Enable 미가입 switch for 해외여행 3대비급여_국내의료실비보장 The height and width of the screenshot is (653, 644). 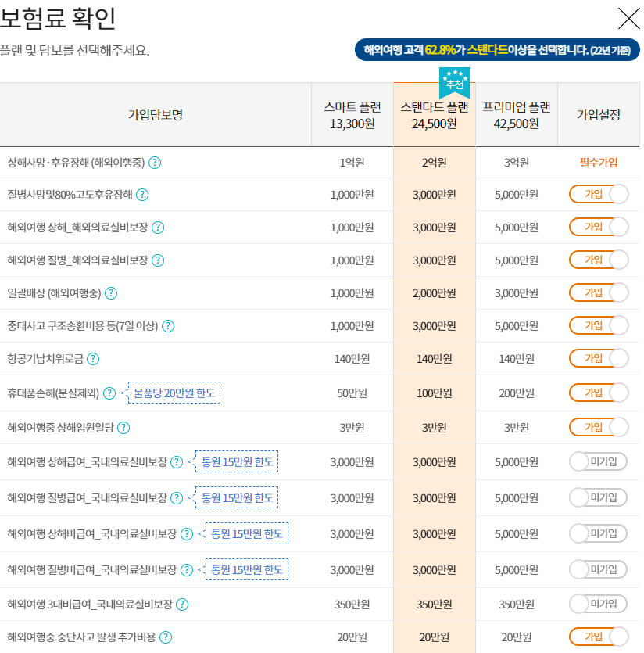coord(598,604)
